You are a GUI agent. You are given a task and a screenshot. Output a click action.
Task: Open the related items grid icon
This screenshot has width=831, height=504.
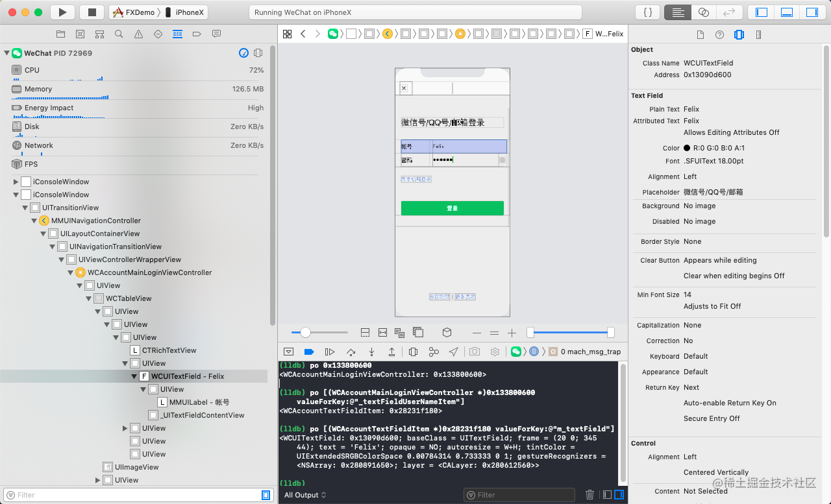tap(287, 34)
